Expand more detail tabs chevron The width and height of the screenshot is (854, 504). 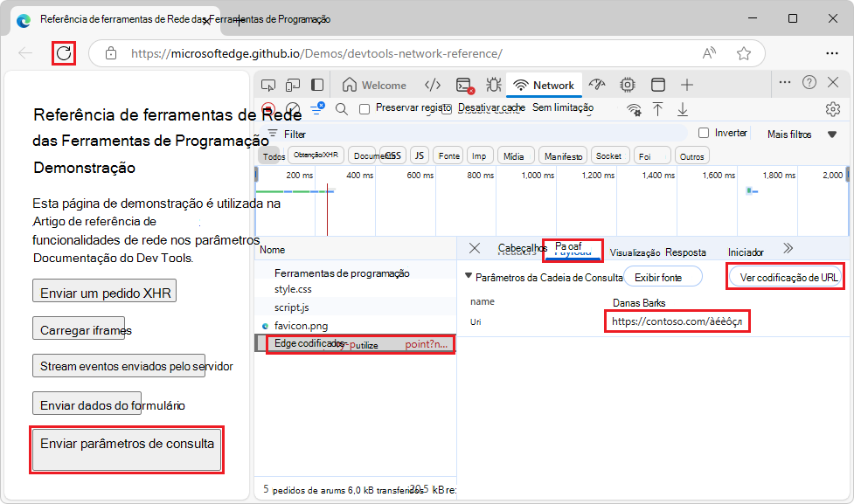[x=788, y=249]
